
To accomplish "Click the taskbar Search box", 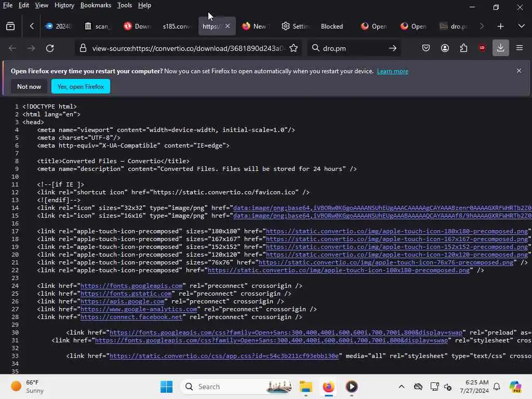I will [x=237, y=387].
